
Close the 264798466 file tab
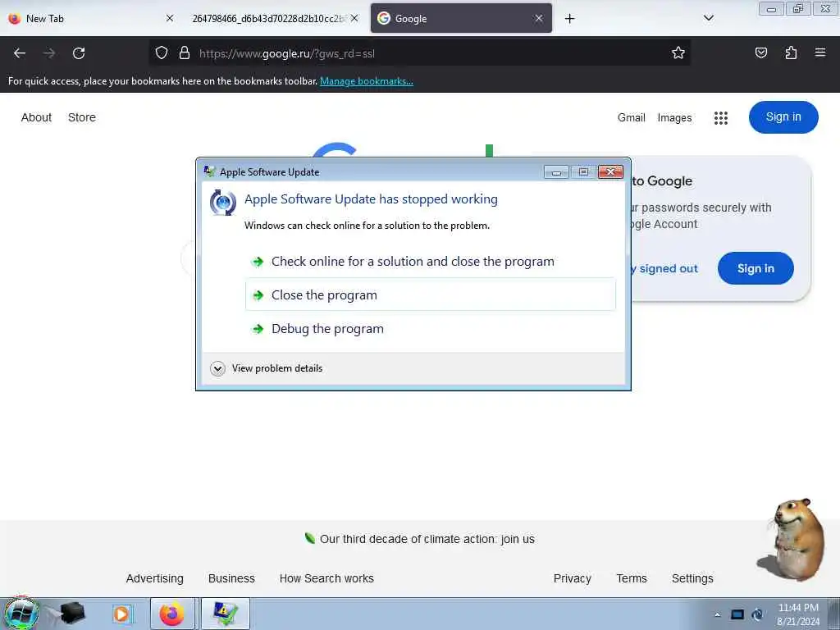[354, 18]
